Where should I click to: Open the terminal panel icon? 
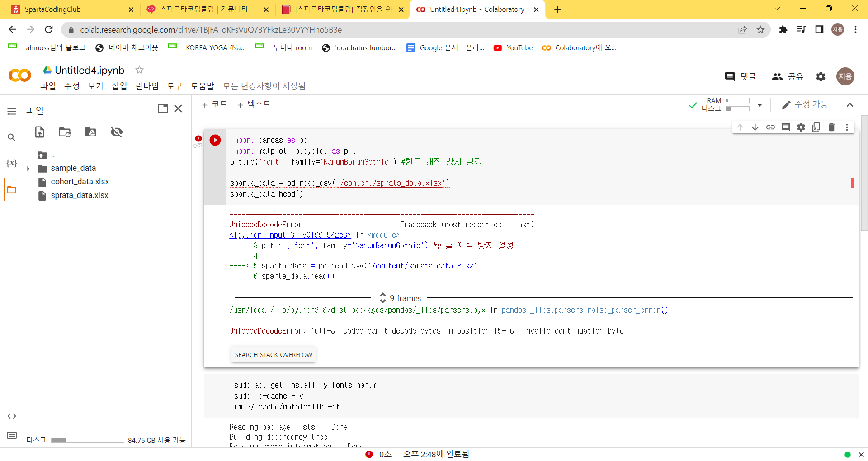pyautogui.click(x=12, y=435)
